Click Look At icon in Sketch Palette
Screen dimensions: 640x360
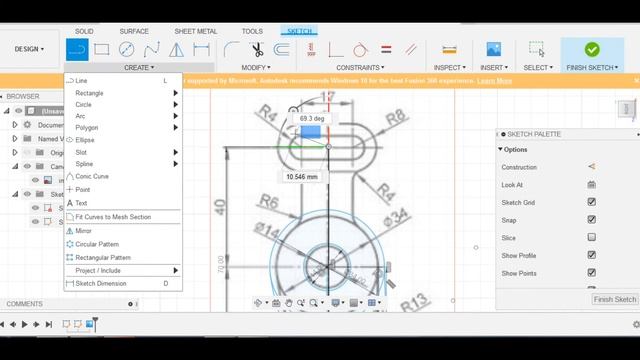(x=591, y=185)
